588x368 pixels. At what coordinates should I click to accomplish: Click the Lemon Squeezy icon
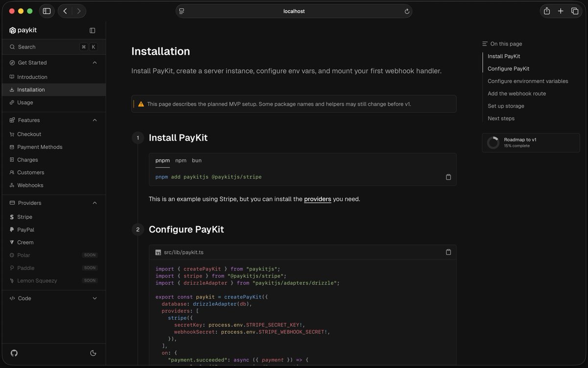(x=12, y=280)
